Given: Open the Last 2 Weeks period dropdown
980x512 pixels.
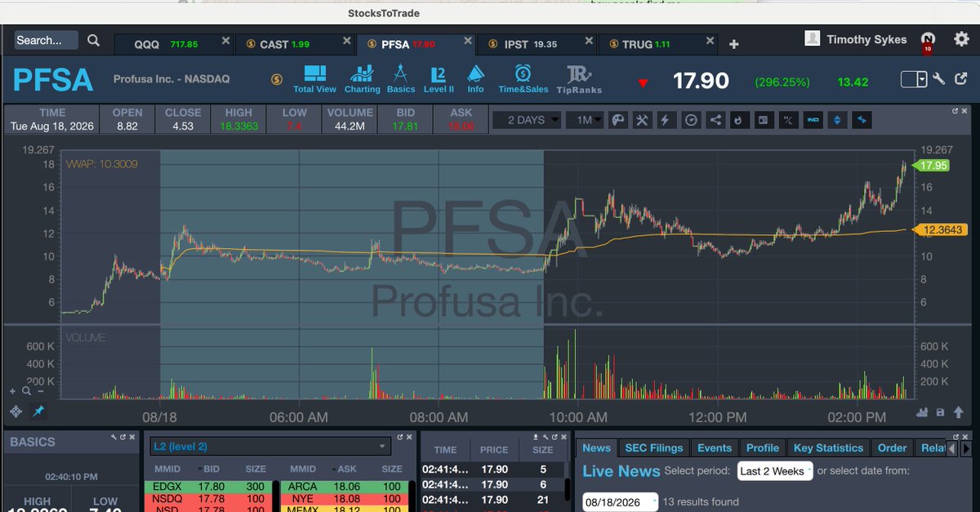Looking at the screenshot, I should coord(774,471).
